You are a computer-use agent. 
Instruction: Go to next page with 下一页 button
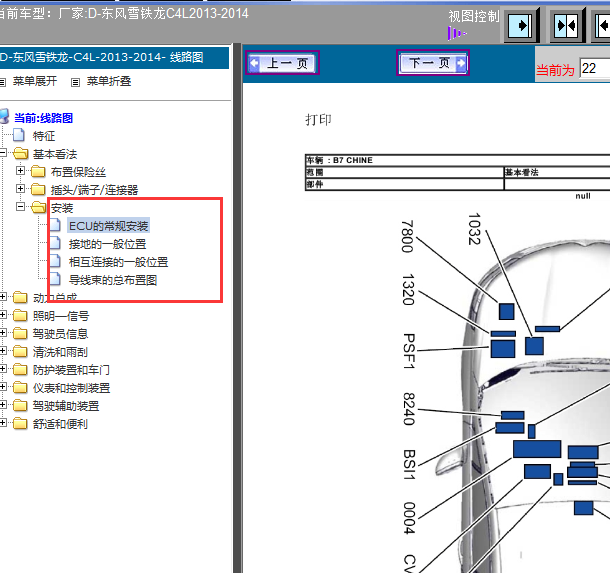coord(433,62)
